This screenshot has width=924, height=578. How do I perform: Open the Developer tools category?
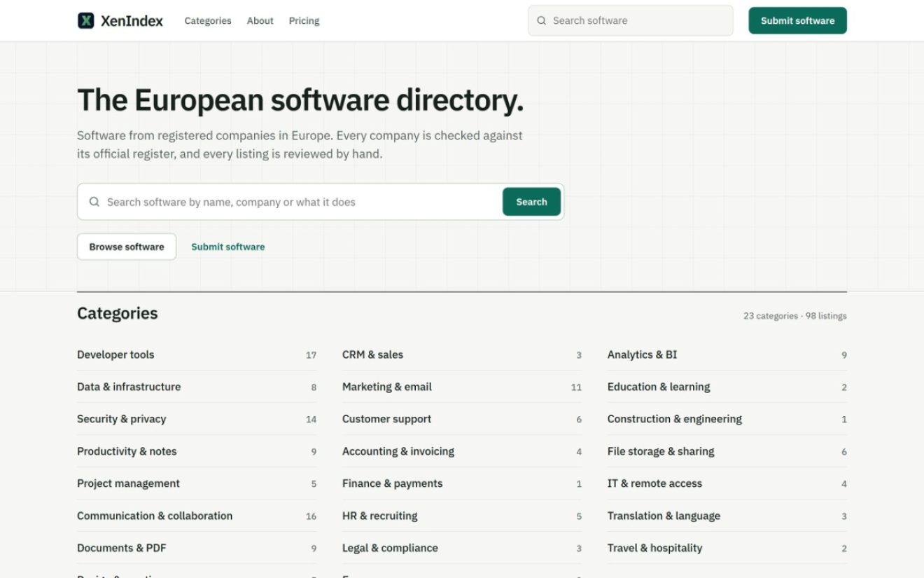[197, 355]
